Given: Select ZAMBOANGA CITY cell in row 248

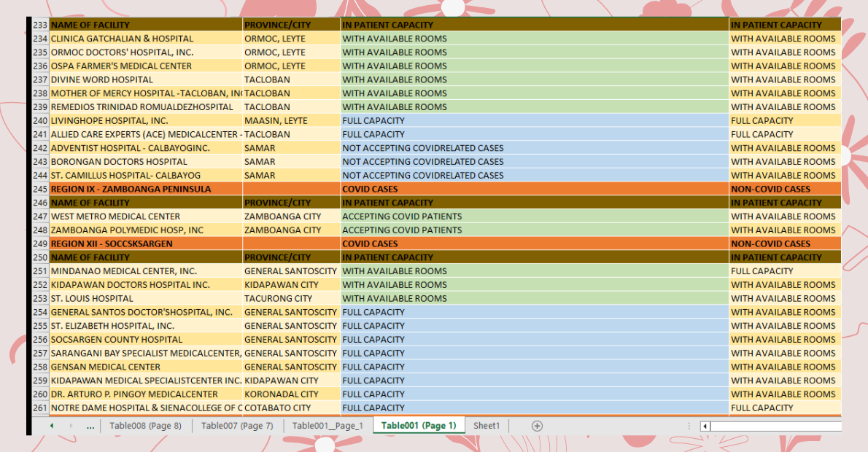Looking at the screenshot, I should coord(291,230).
